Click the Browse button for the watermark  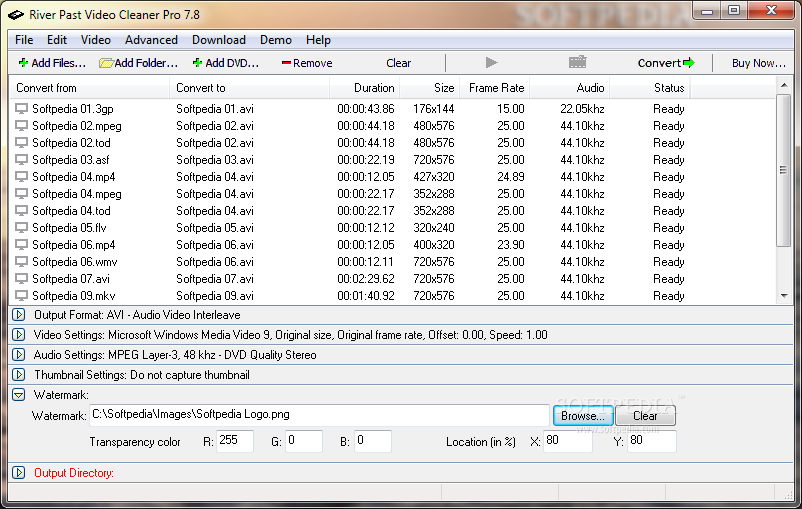(583, 415)
